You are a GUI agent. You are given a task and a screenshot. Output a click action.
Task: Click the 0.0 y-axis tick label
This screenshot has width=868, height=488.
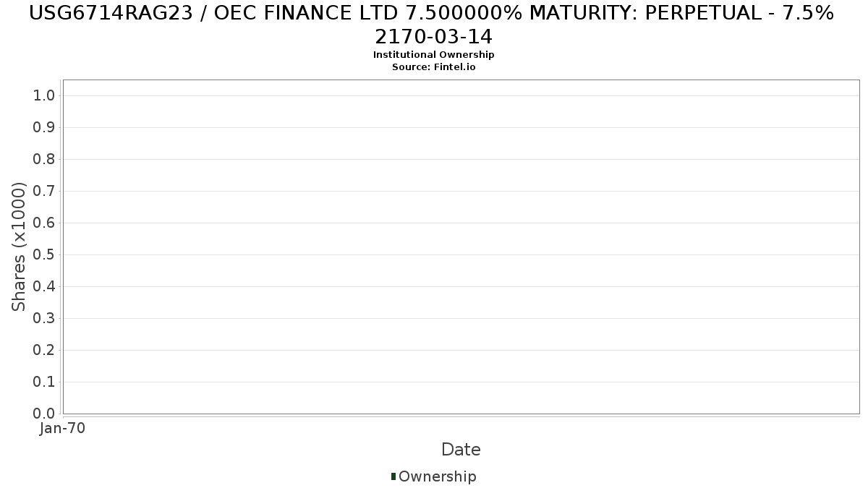(x=43, y=414)
